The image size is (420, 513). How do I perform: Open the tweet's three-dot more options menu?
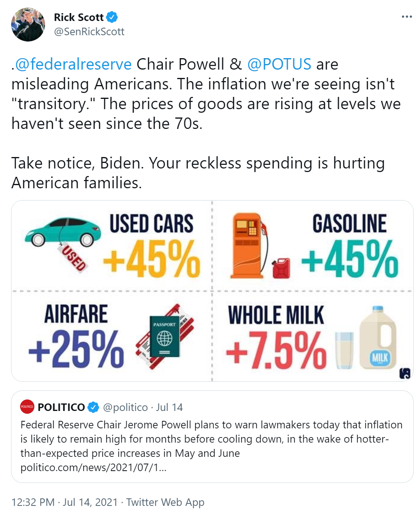click(407, 17)
